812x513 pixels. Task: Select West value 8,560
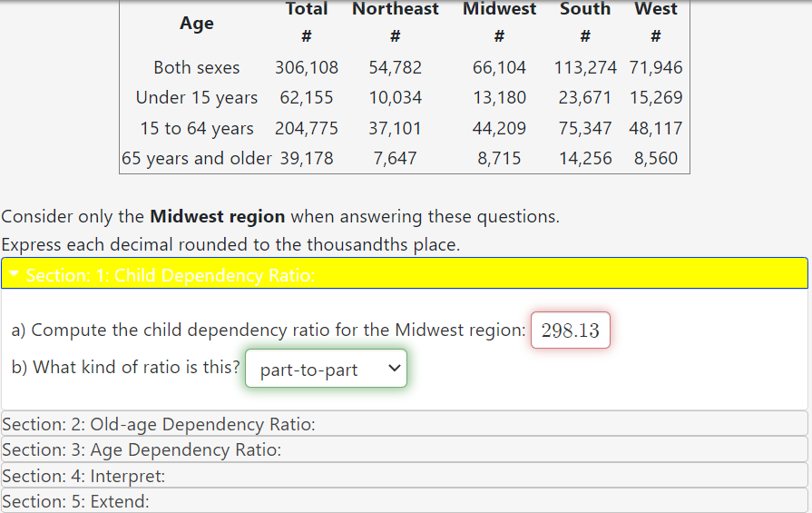tap(656, 158)
